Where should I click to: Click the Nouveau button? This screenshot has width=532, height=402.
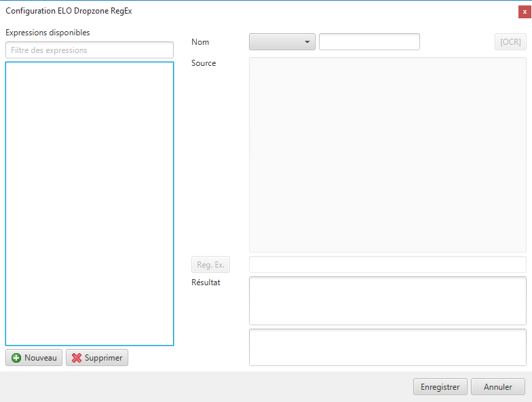(34, 357)
